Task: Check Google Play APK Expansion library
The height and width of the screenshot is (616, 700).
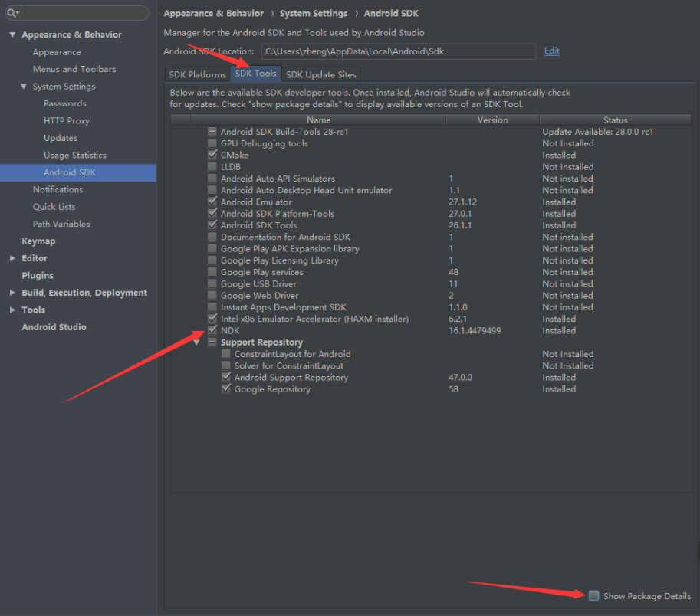Action: point(212,248)
